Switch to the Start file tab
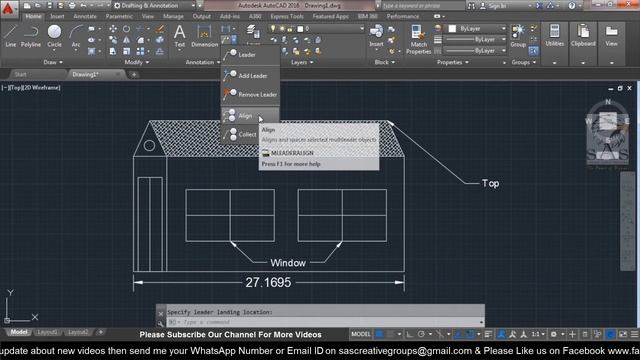 (20, 74)
